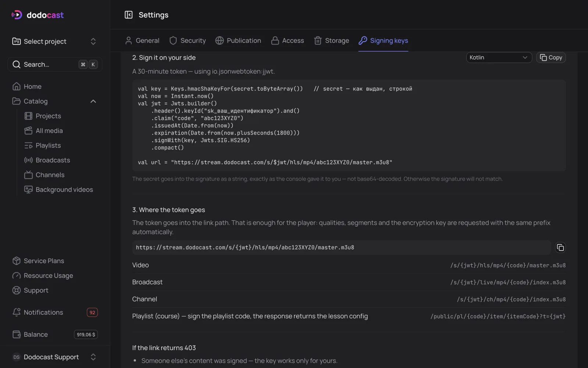Image resolution: width=588 pixels, height=368 pixels.
Task: Switch to the Publication tab
Action: click(238, 40)
